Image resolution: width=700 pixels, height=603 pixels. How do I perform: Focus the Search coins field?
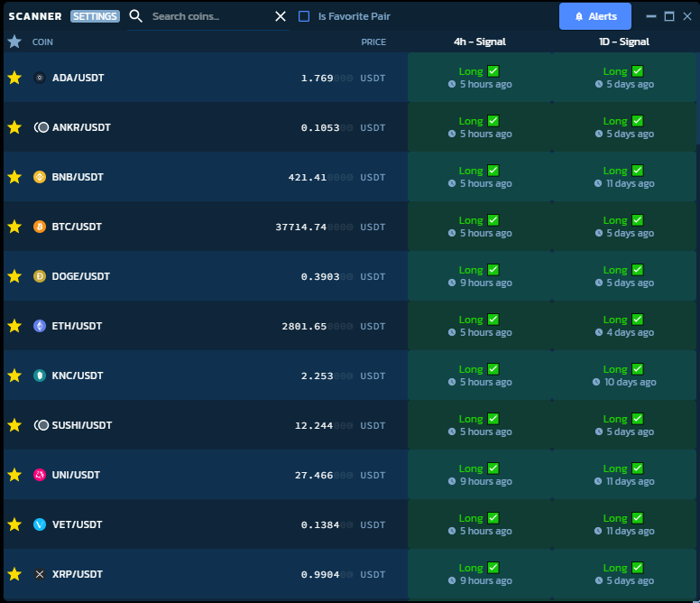point(210,16)
